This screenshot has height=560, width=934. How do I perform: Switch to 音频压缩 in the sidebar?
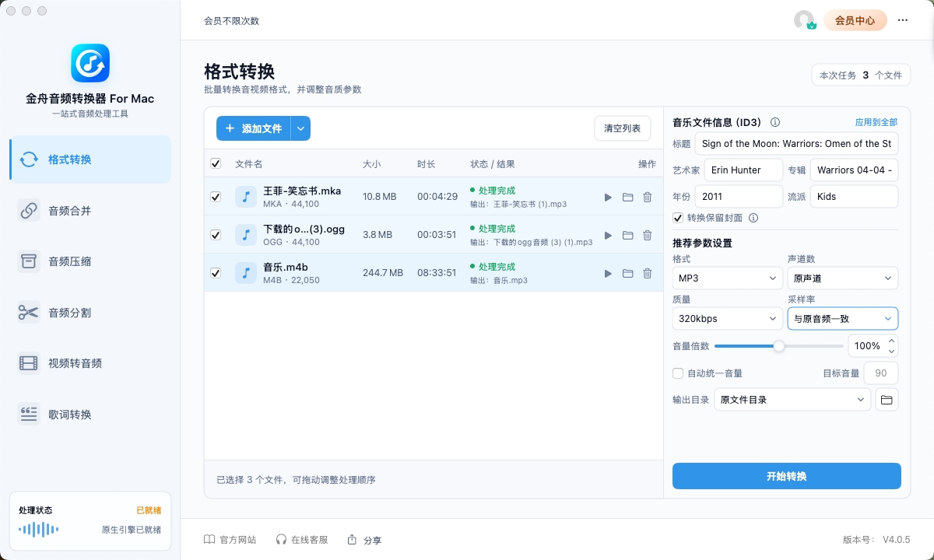(x=90, y=261)
